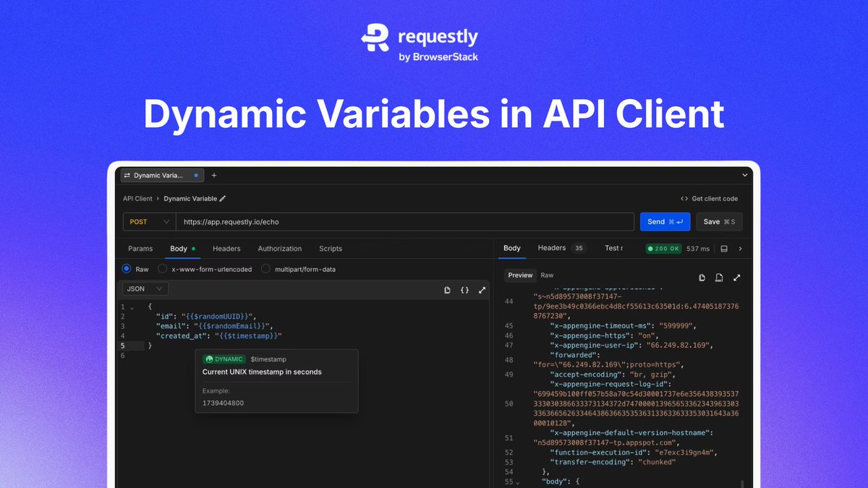
Task: Open the Scripts tab
Action: coord(331,249)
